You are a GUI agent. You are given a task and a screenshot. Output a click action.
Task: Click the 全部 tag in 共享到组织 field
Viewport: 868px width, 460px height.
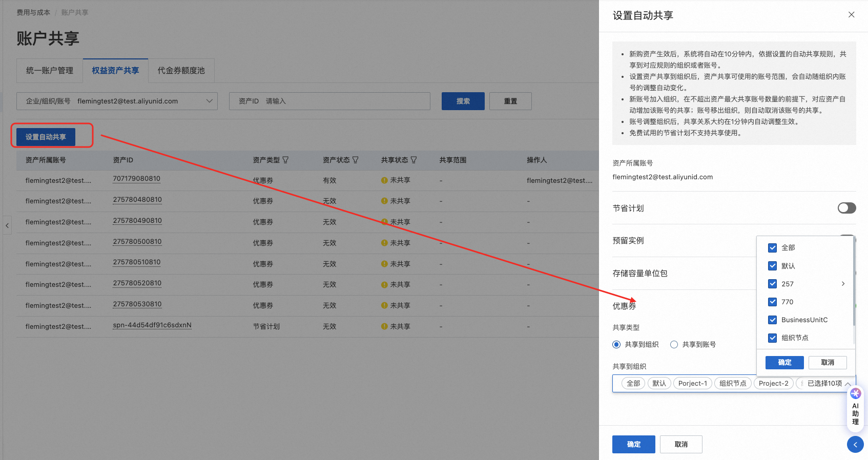pyautogui.click(x=633, y=384)
